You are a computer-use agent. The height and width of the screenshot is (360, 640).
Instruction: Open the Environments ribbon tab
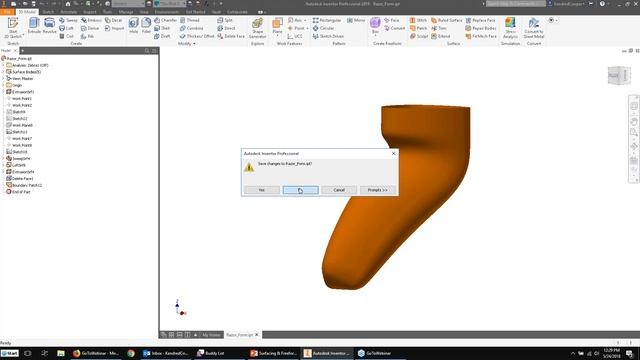(x=167, y=12)
